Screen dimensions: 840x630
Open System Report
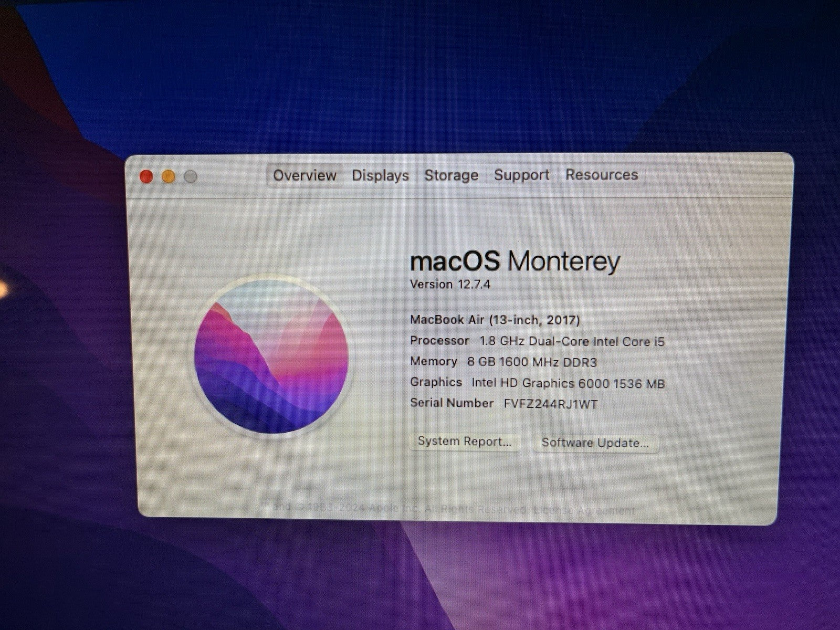tap(465, 442)
